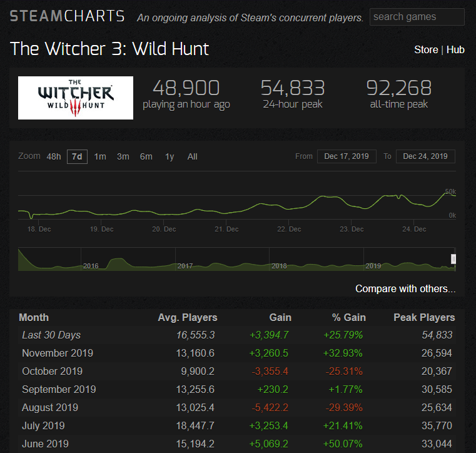
Task: Click the 54,833 24-hour peak stat
Action: (x=293, y=94)
